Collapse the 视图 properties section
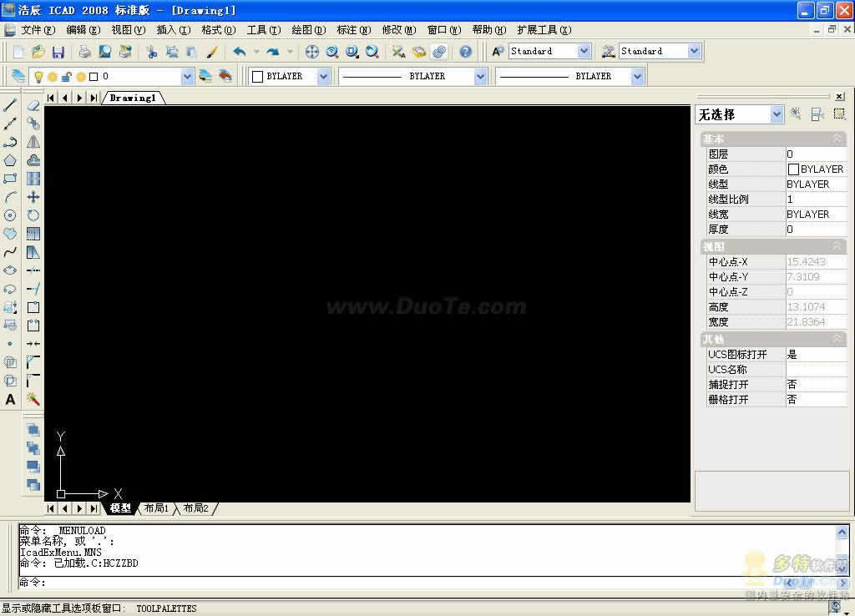Image resolution: width=855 pixels, height=616 pixels. 837,246
